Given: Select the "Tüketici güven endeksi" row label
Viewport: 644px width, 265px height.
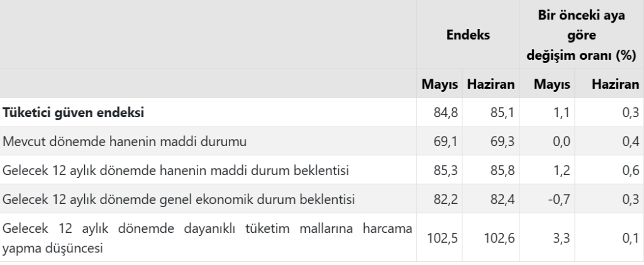Looking at the screenshot, I should pyautogui.click(x=74, y=113).
